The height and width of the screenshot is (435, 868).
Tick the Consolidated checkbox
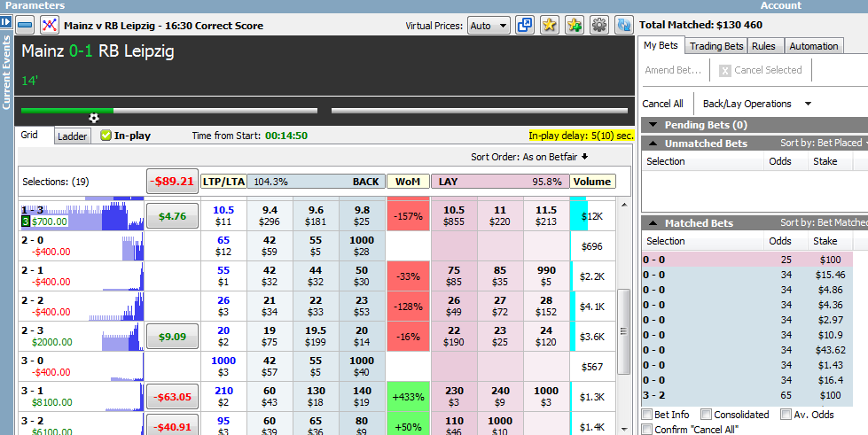coord(706,415)
